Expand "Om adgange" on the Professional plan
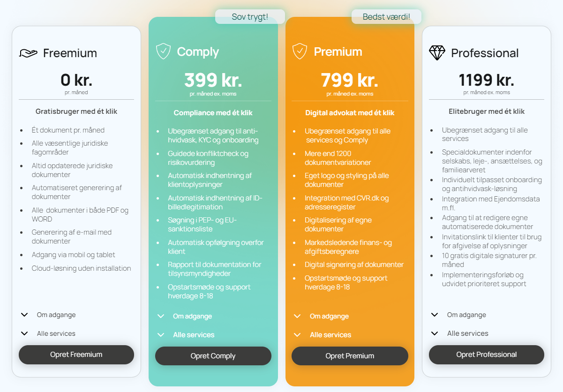 coord(465,314)
